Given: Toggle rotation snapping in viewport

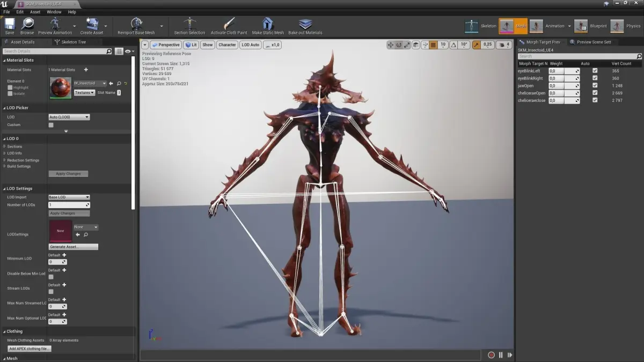Looking at the screenshot, I should 455,45.
